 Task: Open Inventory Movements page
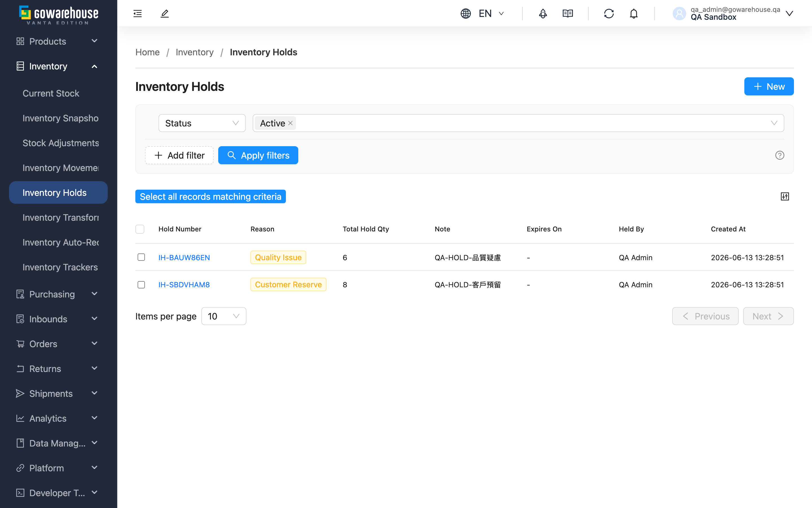(x=58, y=168)
